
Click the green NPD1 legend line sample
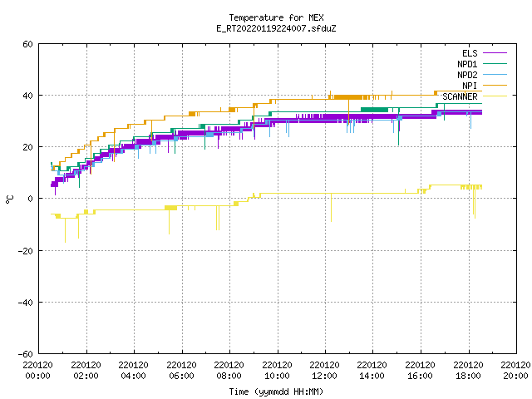495,63
